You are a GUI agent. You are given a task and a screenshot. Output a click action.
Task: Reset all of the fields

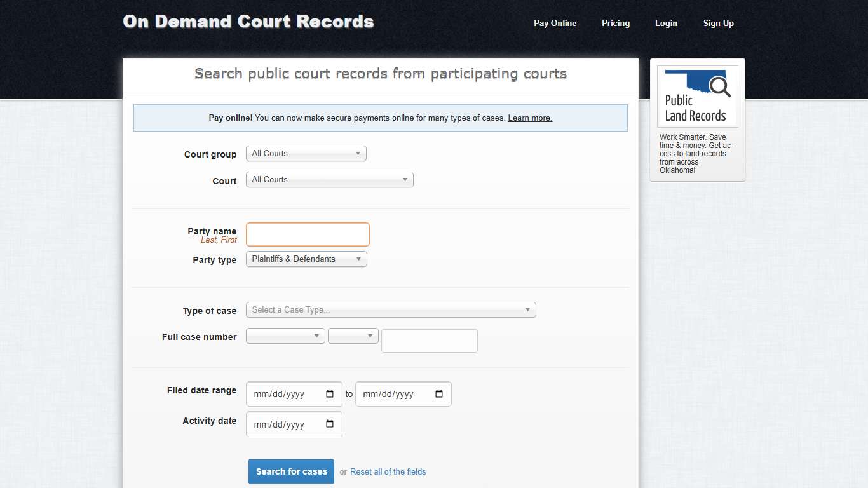point(388,471)
